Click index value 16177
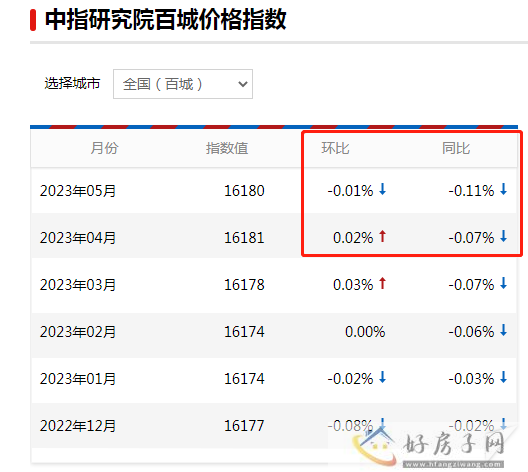 coord(244,426)
